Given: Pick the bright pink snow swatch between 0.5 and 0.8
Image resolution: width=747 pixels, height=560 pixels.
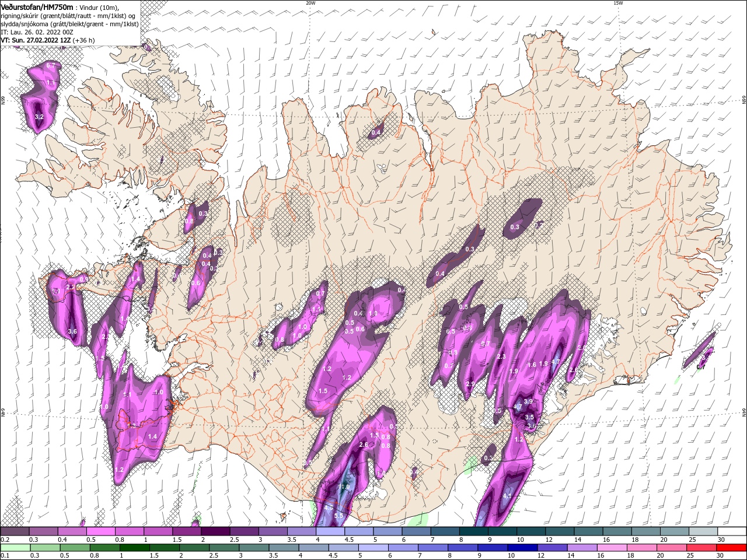Looking at the screenshot, I should pos(100,531).
